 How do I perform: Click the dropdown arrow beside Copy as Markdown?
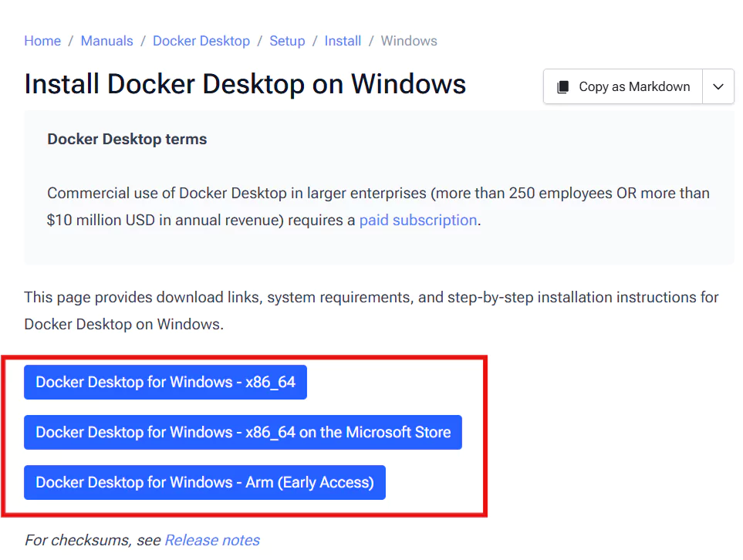(x=718, y=86)
